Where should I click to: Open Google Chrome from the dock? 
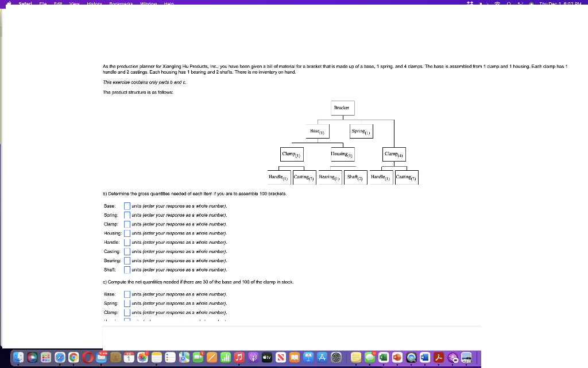[73, 358]
